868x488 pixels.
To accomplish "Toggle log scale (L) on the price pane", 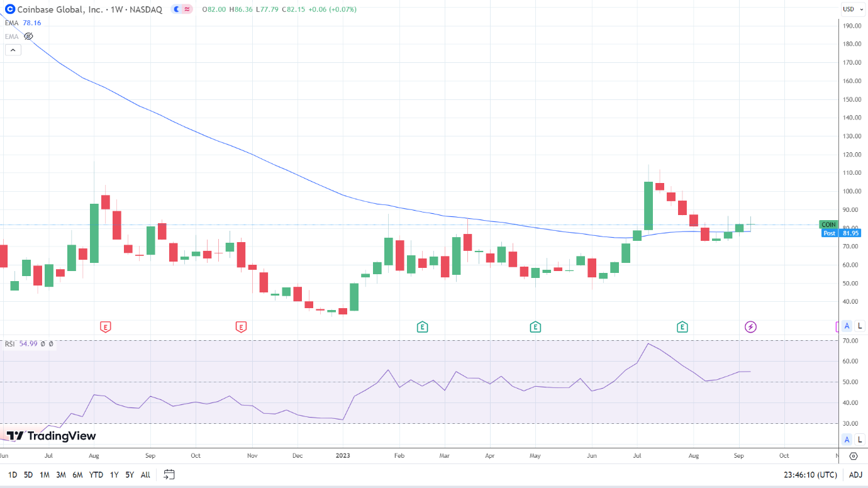I will point(859,326).
